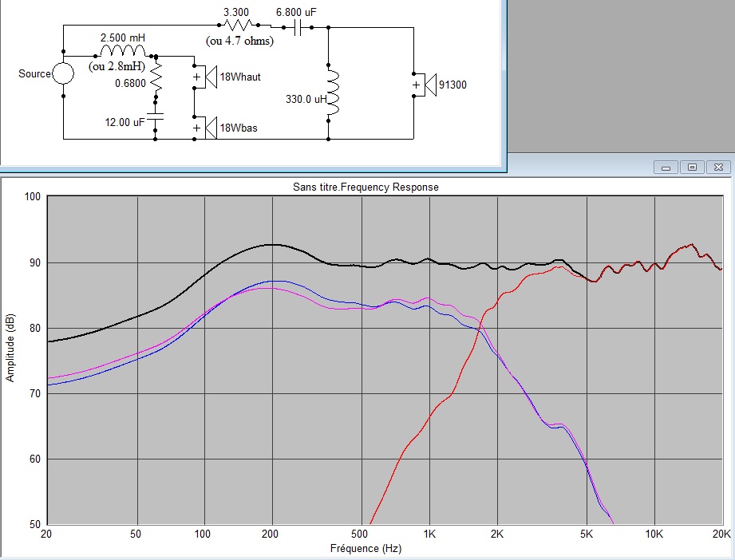Minimize the Frequency Response window
The height and width of the screenshot is (560, 735).
tap(666, 167)
